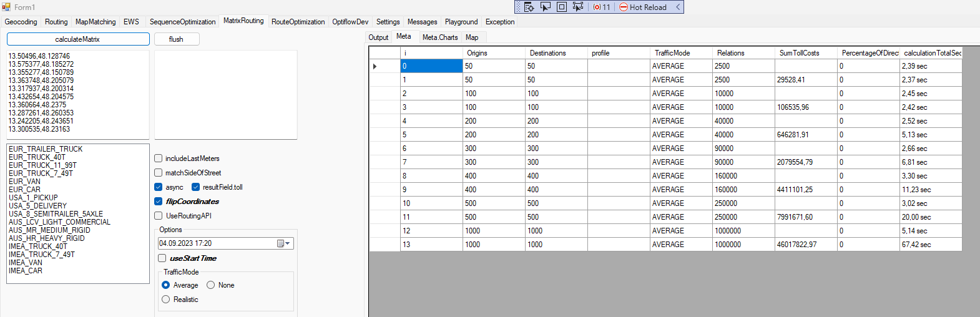The height and width of the screenshot is (317, 980).
Task: Open the Meta.Charts tab
Action: 440,37
